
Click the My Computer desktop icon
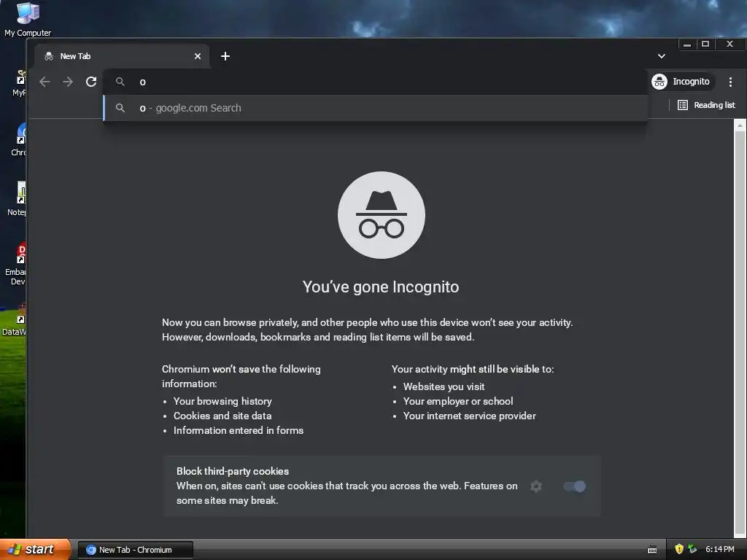tap(28, 19)
